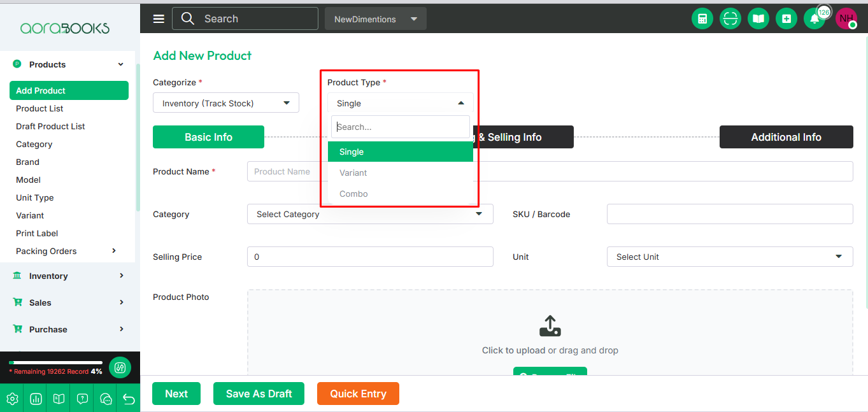Click the open book icon in bottom toolbar
Screen dimensions: 868x412
pyautogui.click(x=59, y=399)
